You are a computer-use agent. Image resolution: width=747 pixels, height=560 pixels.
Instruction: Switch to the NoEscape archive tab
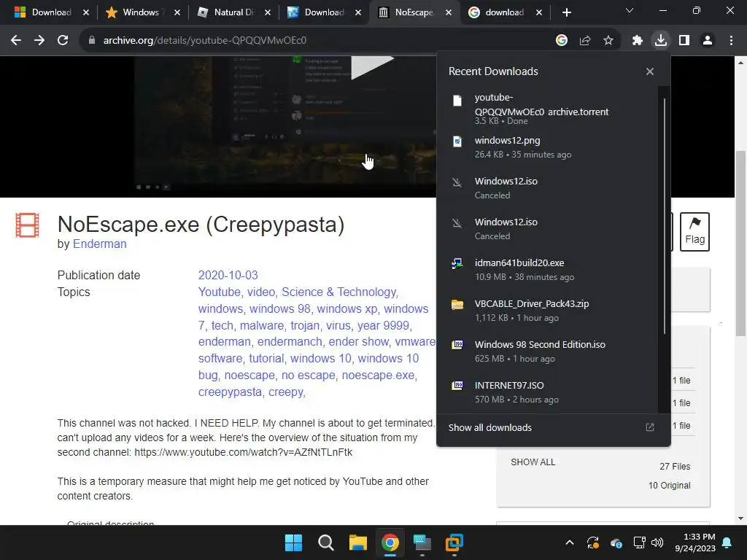pyautogui.click(x=414, y=12)
